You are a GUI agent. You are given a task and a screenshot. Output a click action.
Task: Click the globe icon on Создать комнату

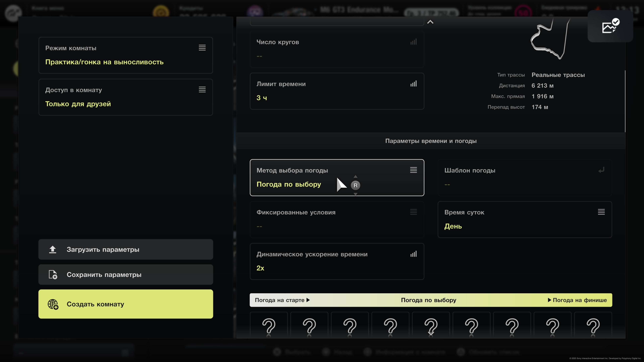[53, 304]
